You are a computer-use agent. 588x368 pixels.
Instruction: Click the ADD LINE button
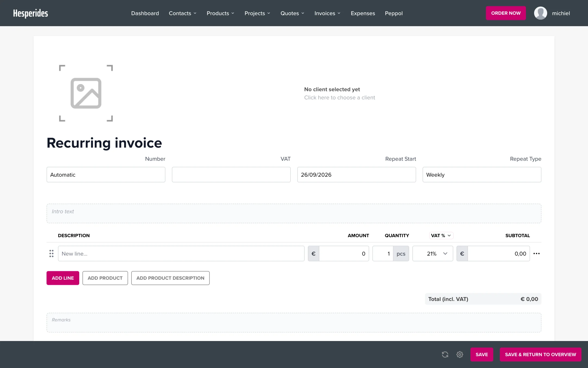click(x=63, y=278)
